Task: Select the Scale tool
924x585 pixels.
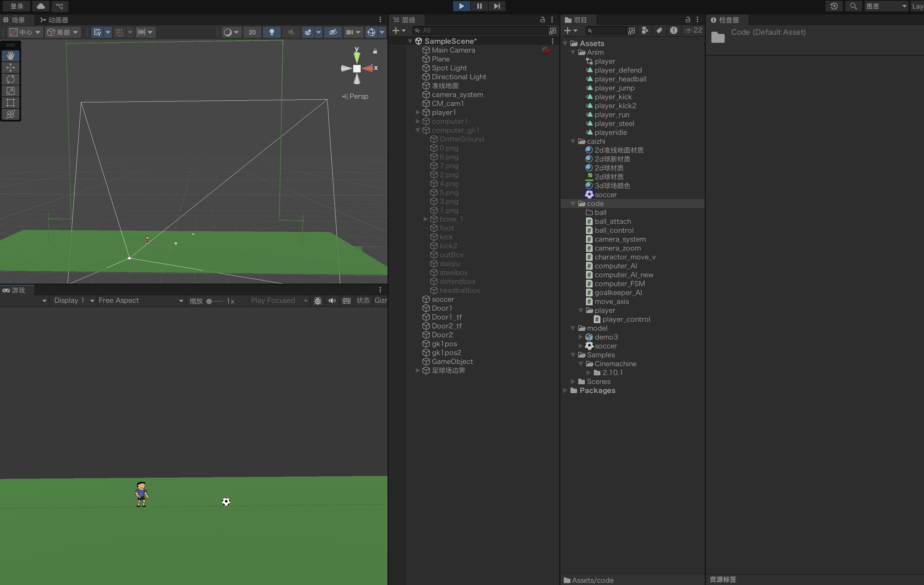Action: point(10,91)
